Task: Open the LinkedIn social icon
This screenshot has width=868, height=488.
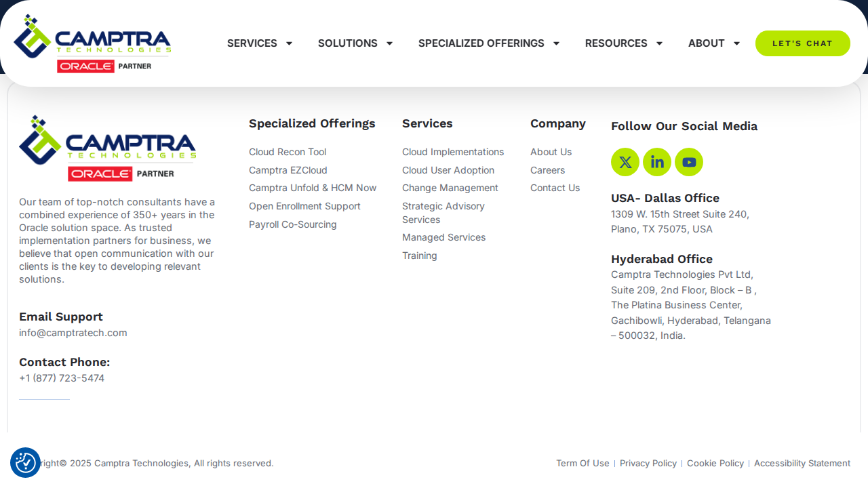Action: pos(657,162)
